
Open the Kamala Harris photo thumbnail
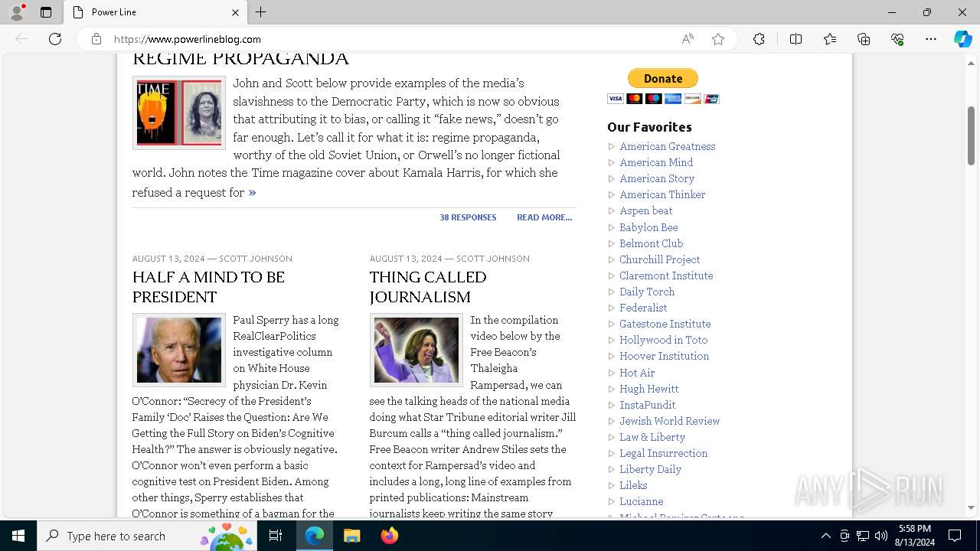pos(416,350)
